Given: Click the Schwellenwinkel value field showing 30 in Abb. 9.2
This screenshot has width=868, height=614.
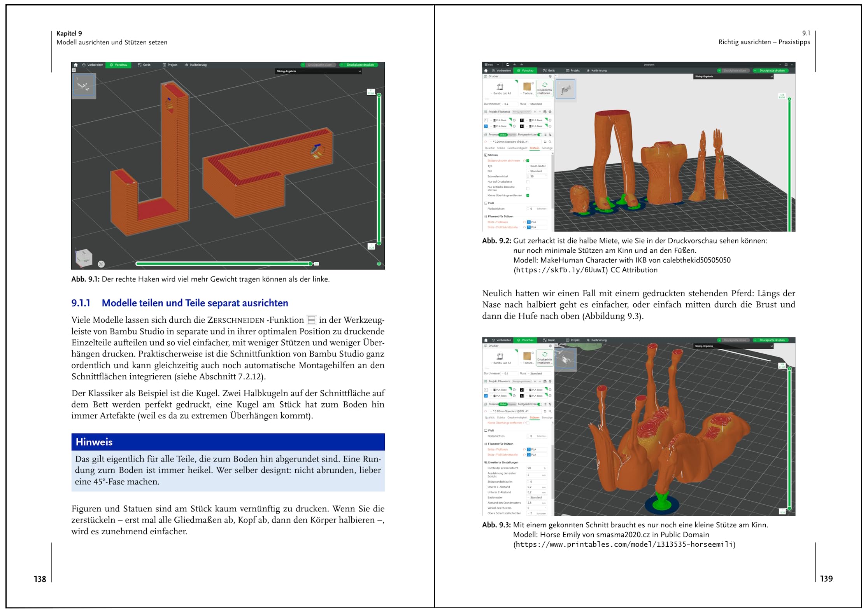Looking at the screenshot, I should pos(537,177).
